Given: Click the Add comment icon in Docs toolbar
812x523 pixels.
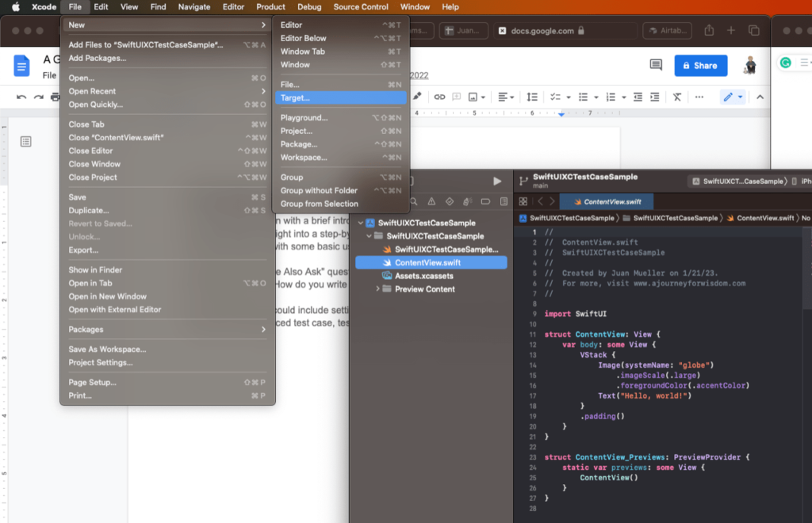Looking at the screenshot, I should pos(456,97).
